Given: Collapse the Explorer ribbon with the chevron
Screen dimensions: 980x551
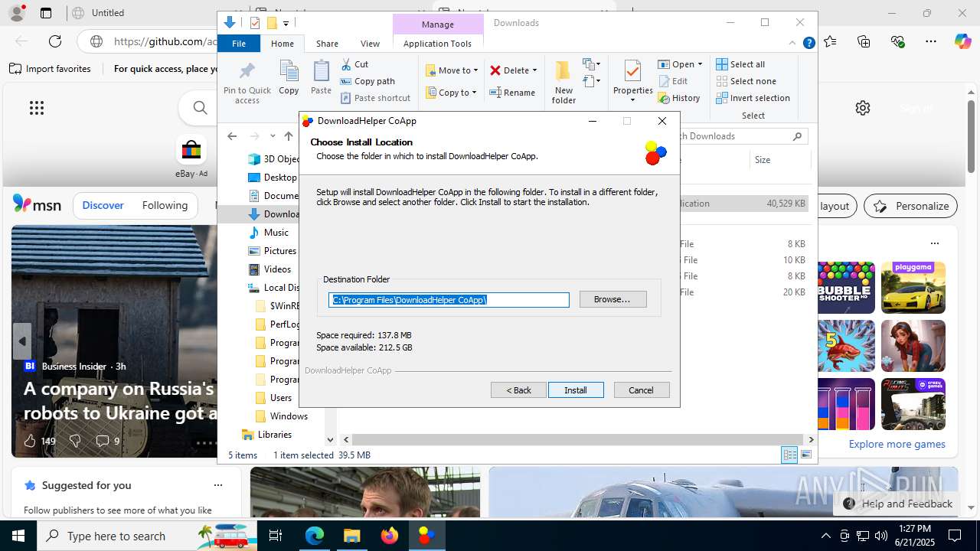Looking at the screenshot, I should point(792,44).
